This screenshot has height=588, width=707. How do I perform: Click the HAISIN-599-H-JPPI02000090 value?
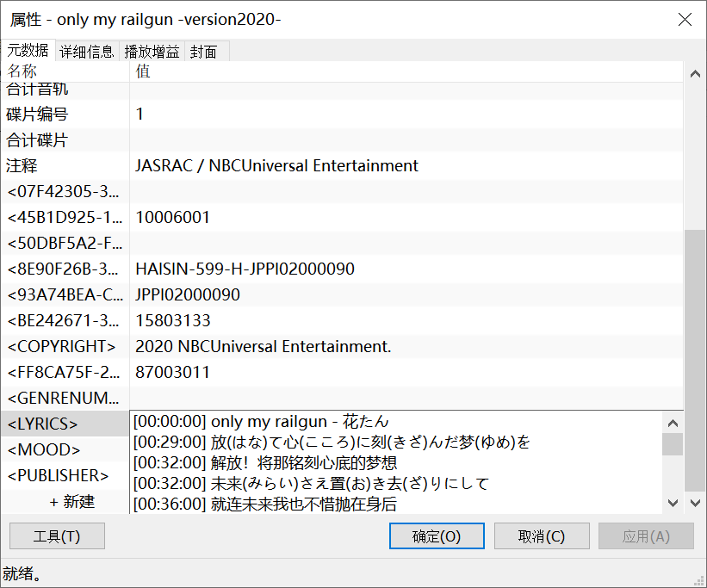point(245,269)
